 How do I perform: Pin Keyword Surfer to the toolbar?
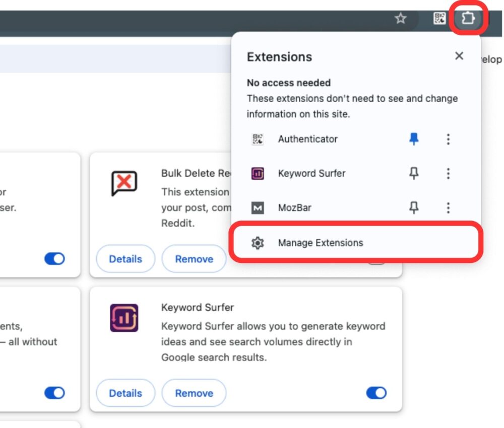coord(413,173)
